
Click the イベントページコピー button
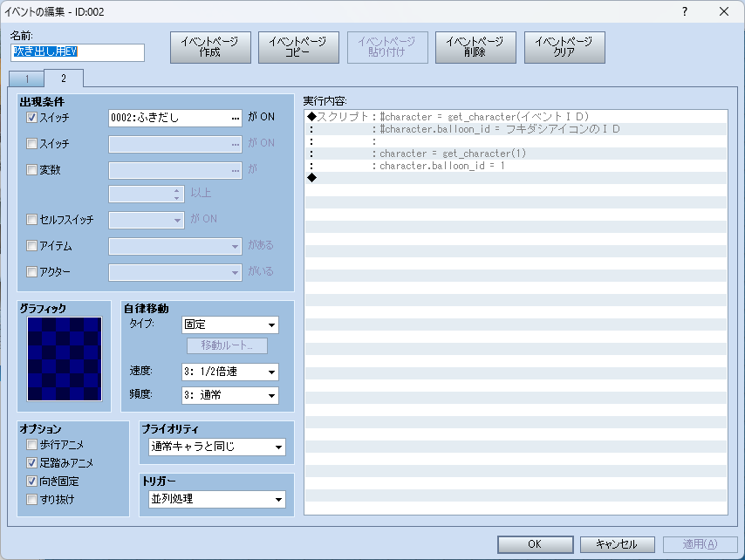298,47
